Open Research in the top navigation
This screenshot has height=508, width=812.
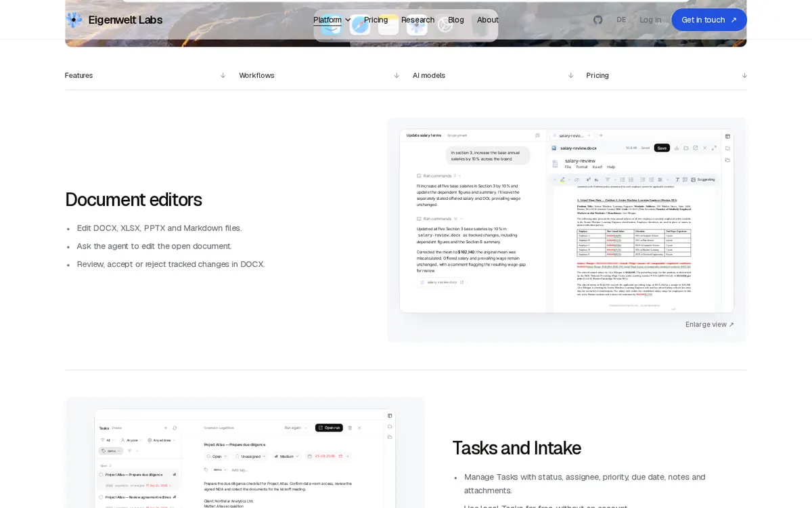click(418, 20)
